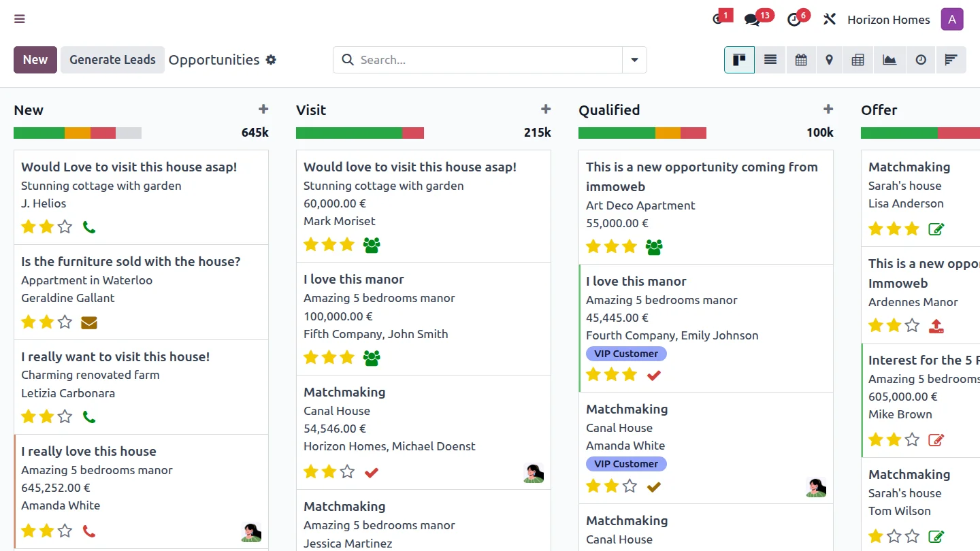Click the Generate Leads button
This screenshot has height=551, width=980.
(x=112, y=60)
